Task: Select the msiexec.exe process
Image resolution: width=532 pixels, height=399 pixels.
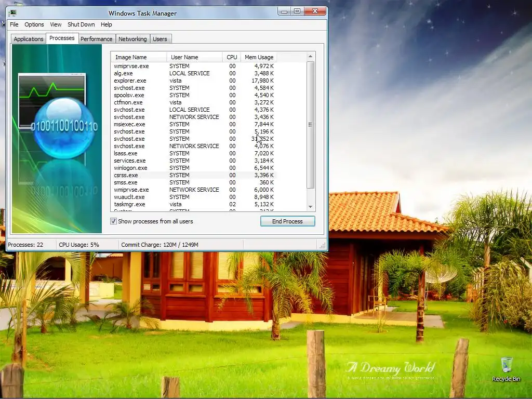Action: pos(194,125)
